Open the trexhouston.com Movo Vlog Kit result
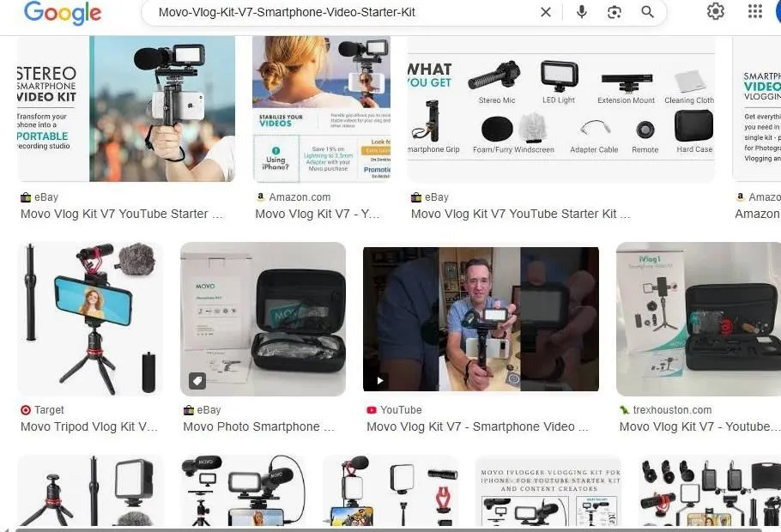The image size is (781, 532). coord(697,426)
